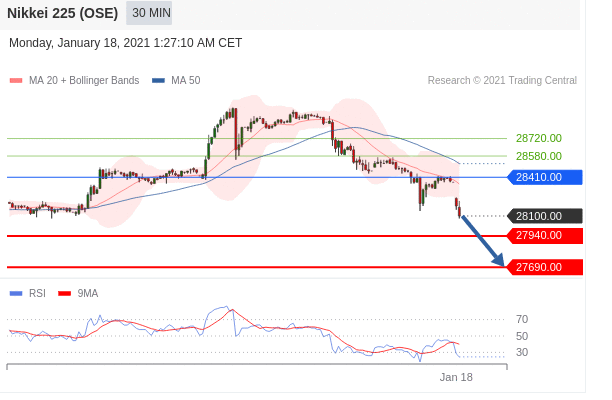Click the blue 28410.00 pivot price tag
612x400 pixels.
click(x=545, y=177)
